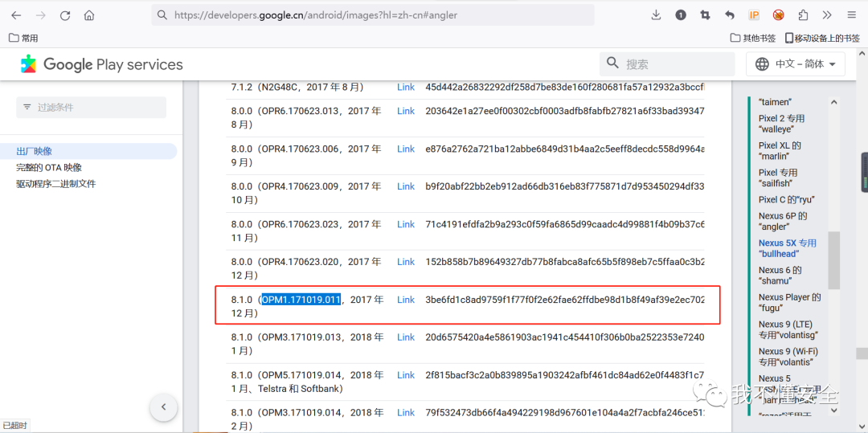The width and height of the screenshot is (868, 433).
Task: Select 驱动程序二进制文件 in the sidebar
Action: 55,184
